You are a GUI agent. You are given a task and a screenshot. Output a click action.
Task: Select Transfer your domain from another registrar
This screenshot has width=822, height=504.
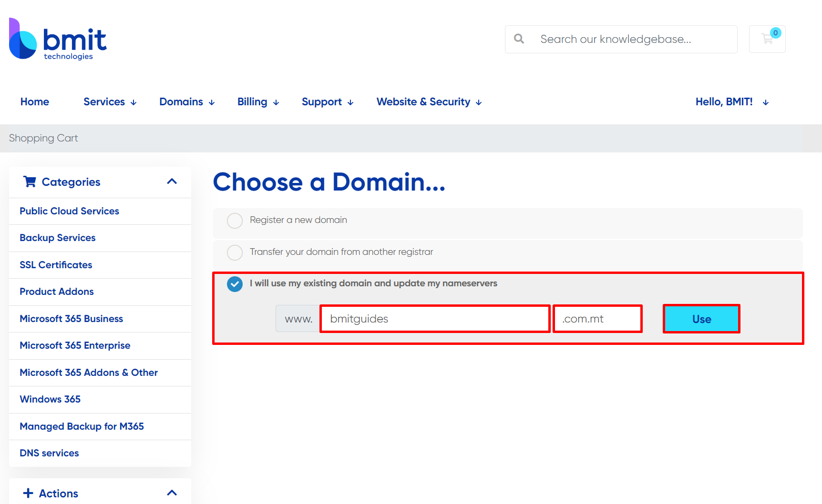pos(235,252)
